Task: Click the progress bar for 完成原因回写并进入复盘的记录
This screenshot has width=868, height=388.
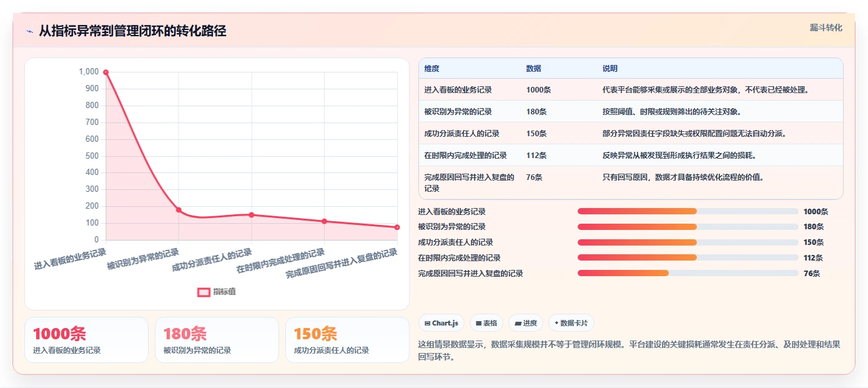Action: [x=688, y=273]
